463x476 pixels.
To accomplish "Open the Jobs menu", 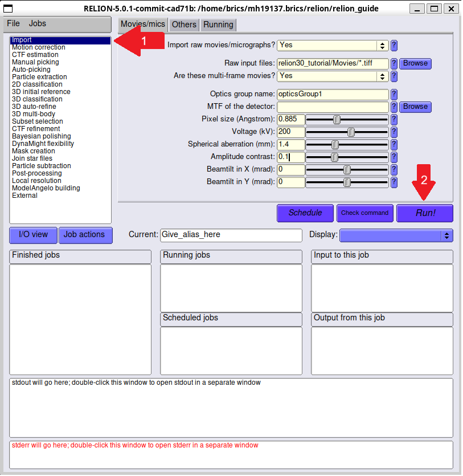I will point(37,23).
